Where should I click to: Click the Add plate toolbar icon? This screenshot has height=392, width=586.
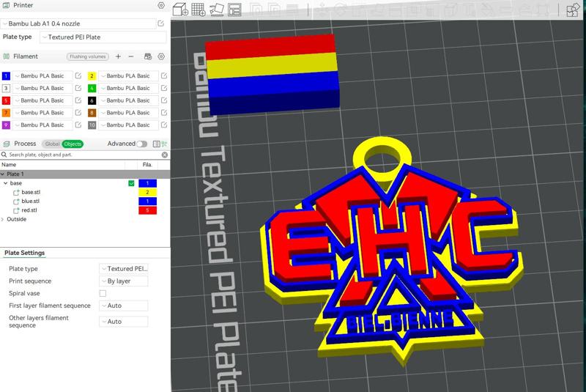[x=198, y=10]
